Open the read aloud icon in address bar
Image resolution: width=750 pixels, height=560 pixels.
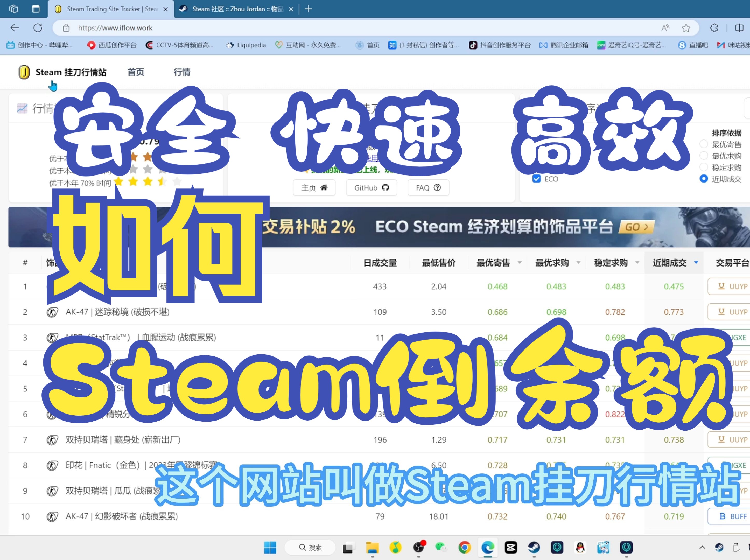tap(665, 28)
